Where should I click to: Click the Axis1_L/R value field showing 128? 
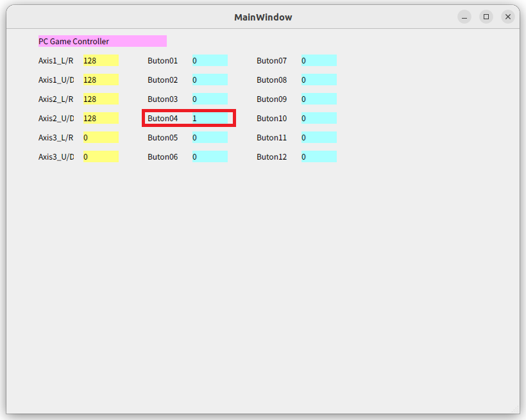point(99,60)
